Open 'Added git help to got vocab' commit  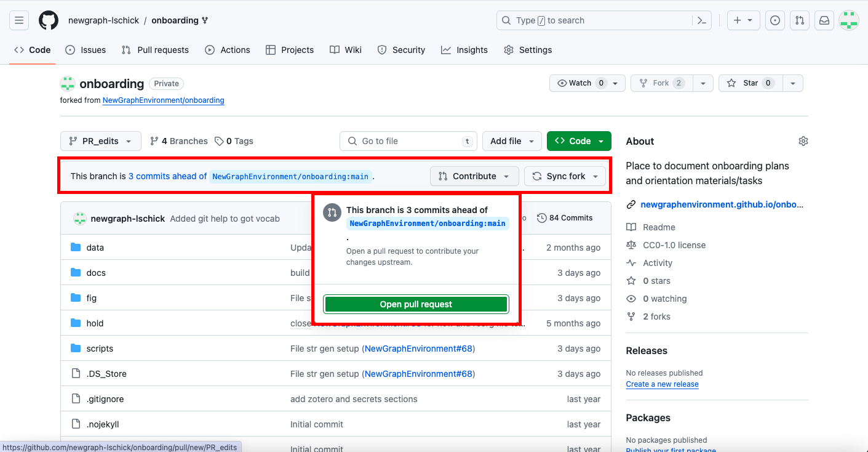(x=225, y=219)
